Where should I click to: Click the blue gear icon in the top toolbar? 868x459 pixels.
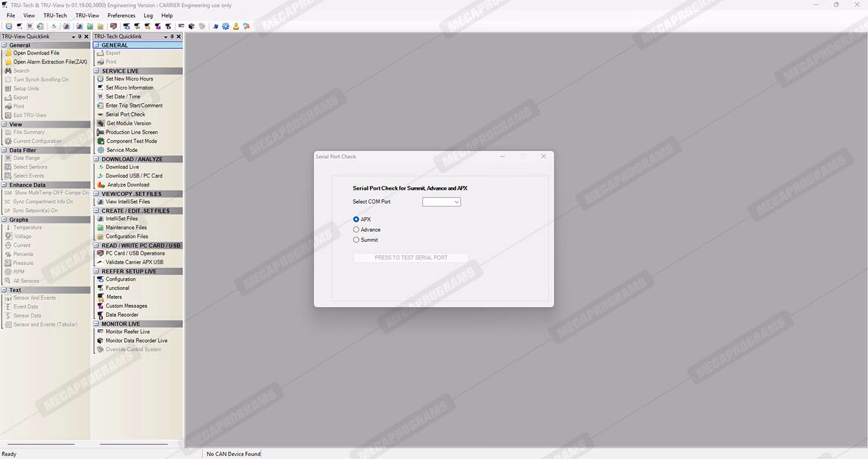(x=226, y=27)
